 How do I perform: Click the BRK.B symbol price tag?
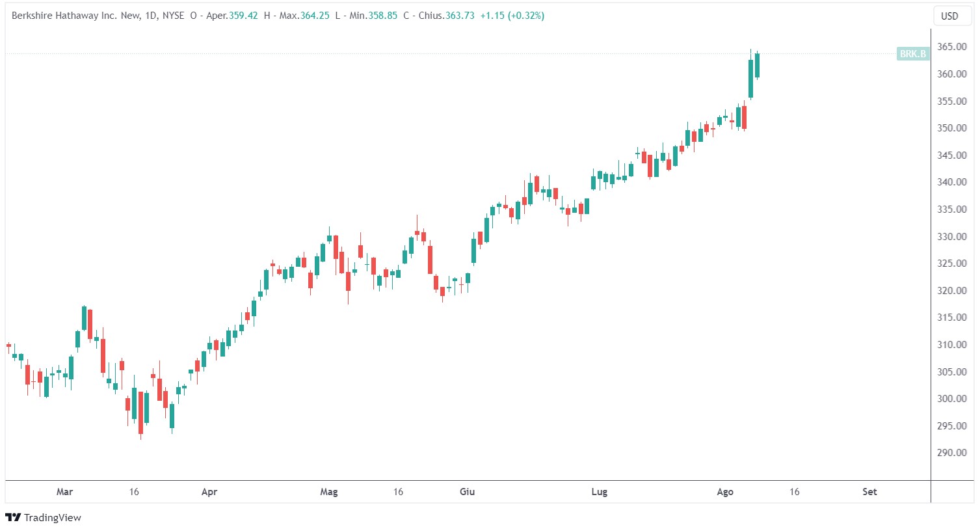point(912,54)
